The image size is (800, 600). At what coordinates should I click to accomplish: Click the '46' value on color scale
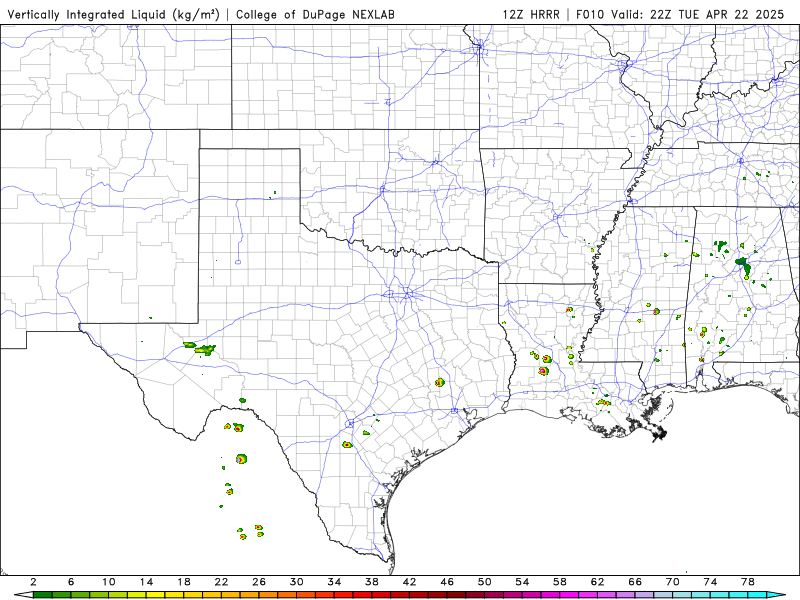pyautogui.click(x=447, y=582)
